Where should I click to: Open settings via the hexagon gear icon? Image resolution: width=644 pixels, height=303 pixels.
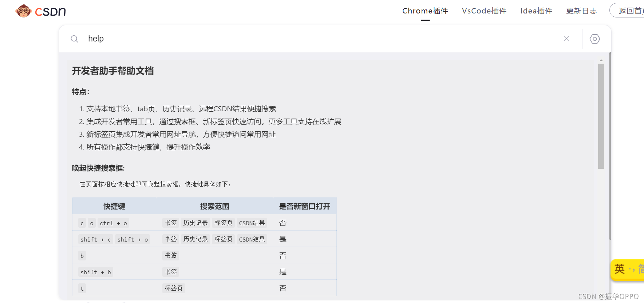(x=595, y=39)
